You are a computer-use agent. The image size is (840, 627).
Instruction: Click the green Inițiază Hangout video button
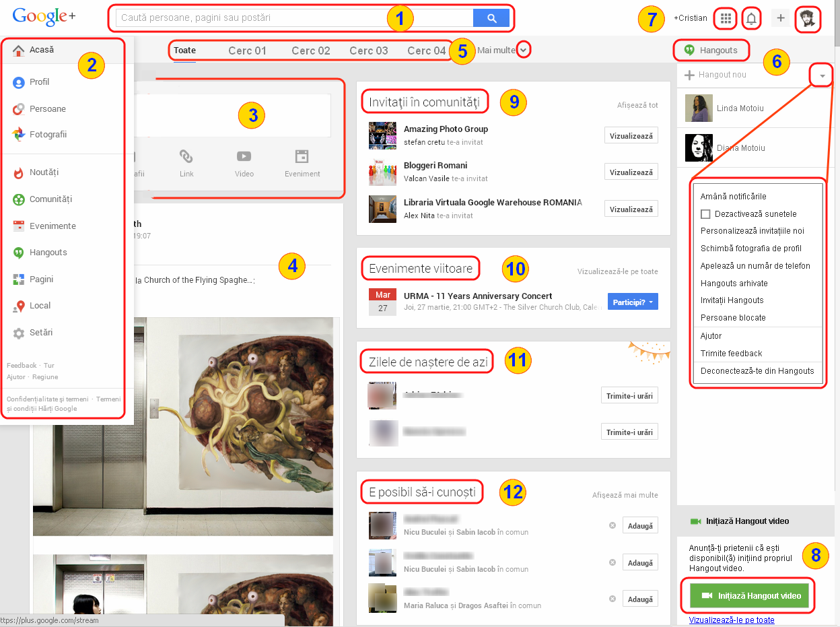click(x=749, y=596)
